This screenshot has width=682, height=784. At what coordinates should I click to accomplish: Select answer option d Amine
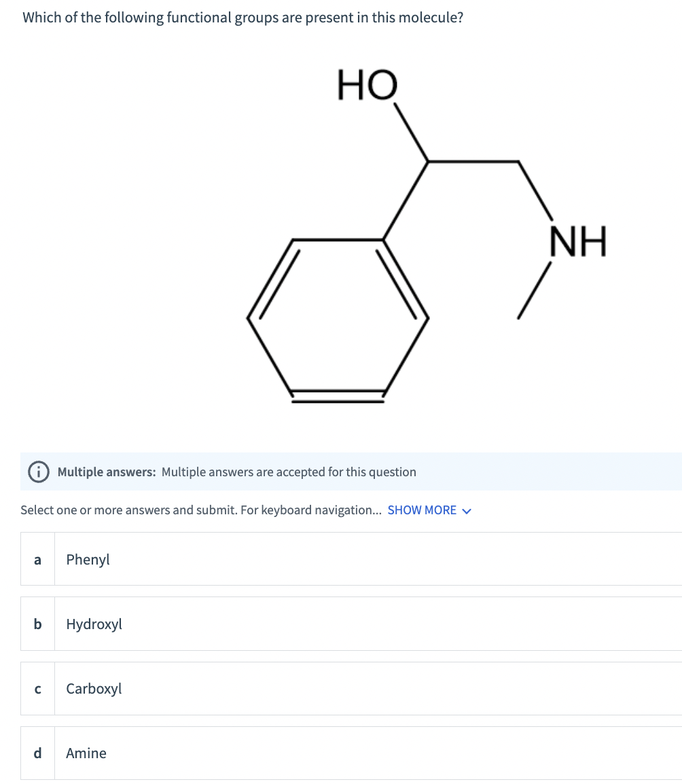click(x=351, y=753)
